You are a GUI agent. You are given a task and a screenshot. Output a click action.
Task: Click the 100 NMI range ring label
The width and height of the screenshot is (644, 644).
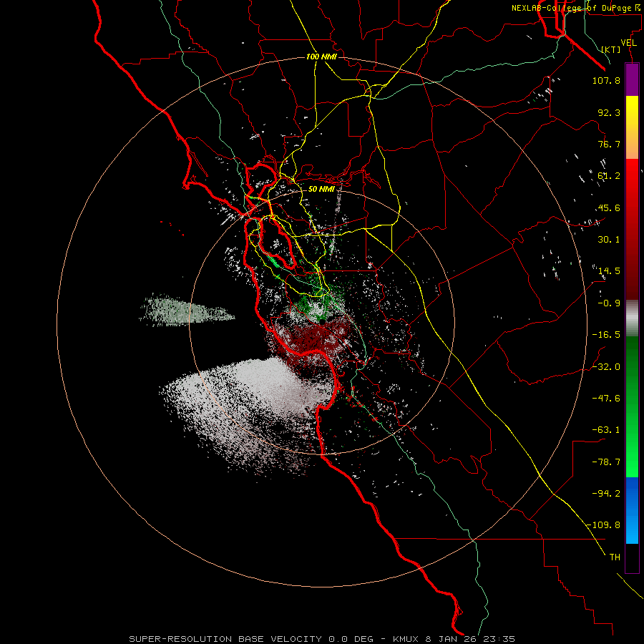pos(321,57)
